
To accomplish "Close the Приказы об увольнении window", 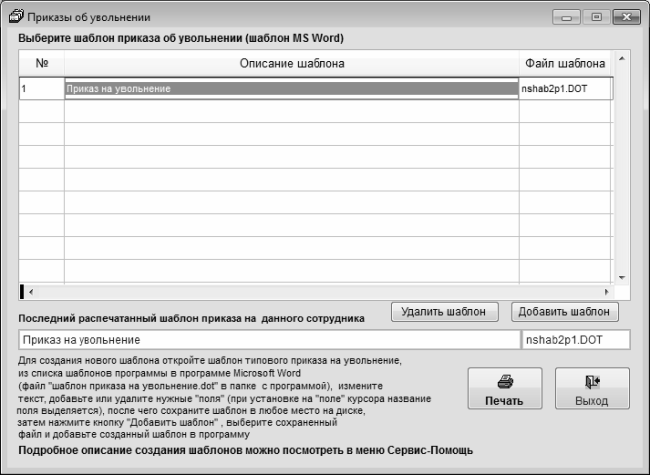I will pyautogui.click(x=624, y=18).
